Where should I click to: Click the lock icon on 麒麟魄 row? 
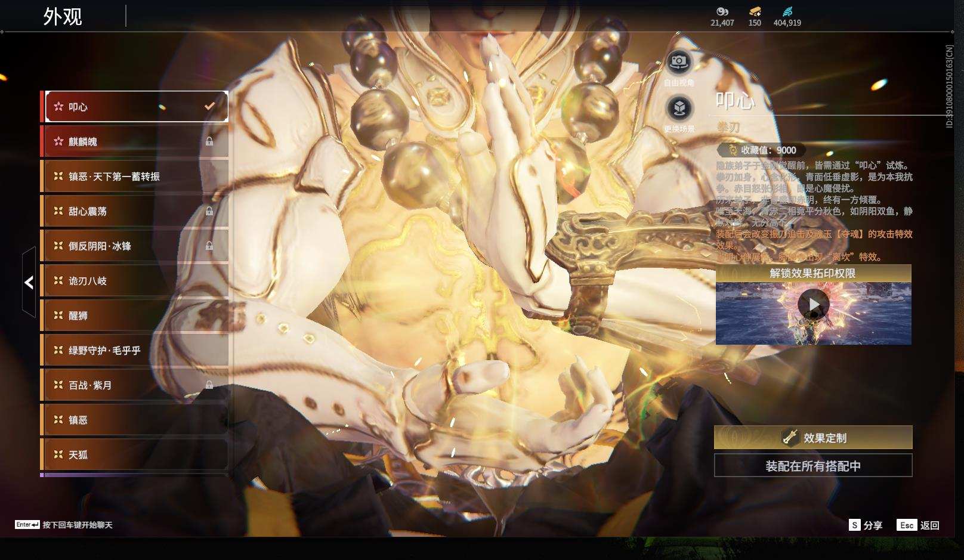tap(209, 141)
